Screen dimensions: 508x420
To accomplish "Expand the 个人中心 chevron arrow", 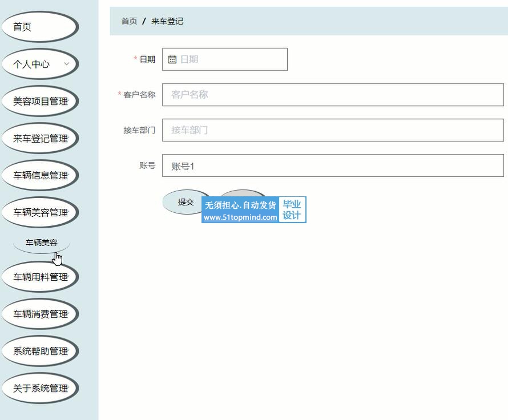I will click(x=66, y=64).
